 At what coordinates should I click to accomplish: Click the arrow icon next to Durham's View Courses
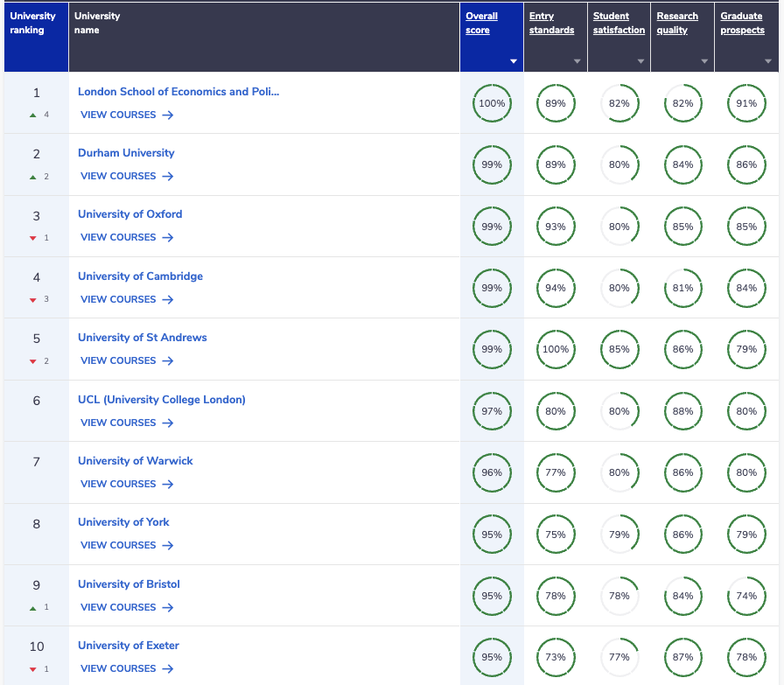[168, 176]
